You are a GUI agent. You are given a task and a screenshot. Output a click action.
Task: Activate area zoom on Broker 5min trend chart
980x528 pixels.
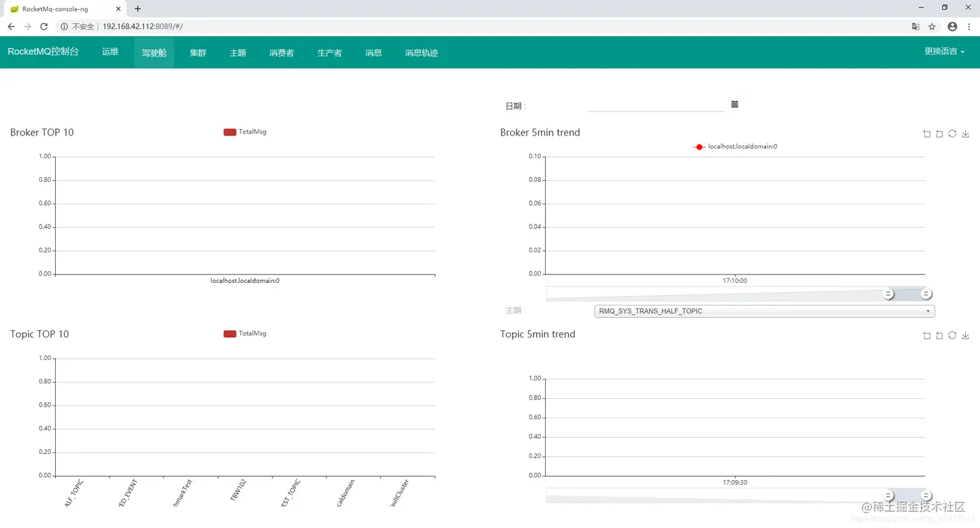[927, 134]
